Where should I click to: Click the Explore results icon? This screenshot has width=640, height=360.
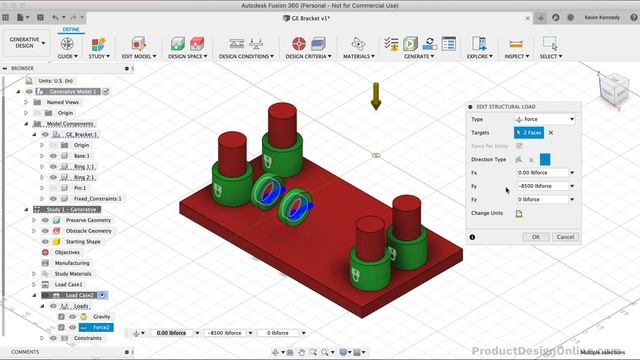479,44
